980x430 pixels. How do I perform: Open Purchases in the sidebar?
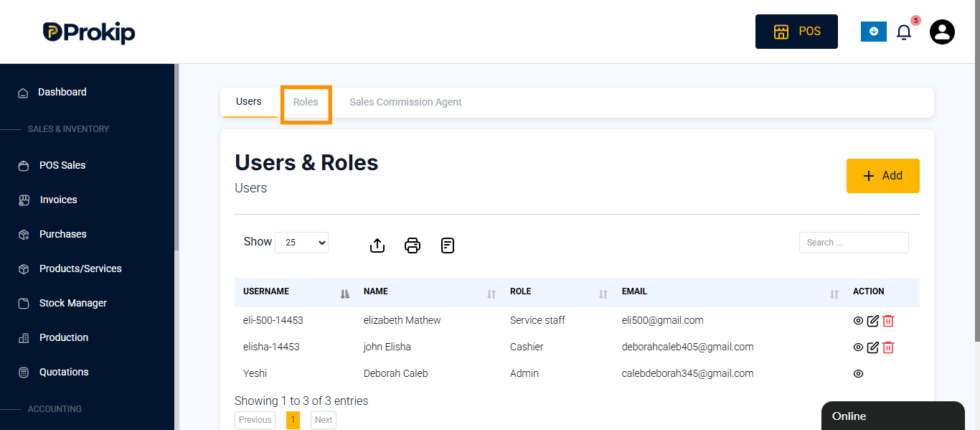(x=63, y=234)
